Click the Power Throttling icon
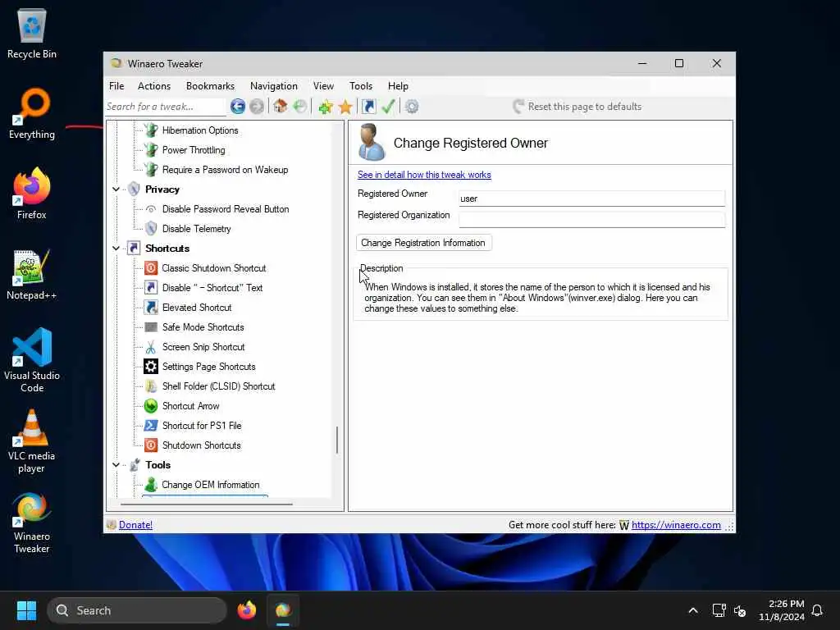Viewport: 840px width, 630px height. pyautogui.click(x=151, y=150)
